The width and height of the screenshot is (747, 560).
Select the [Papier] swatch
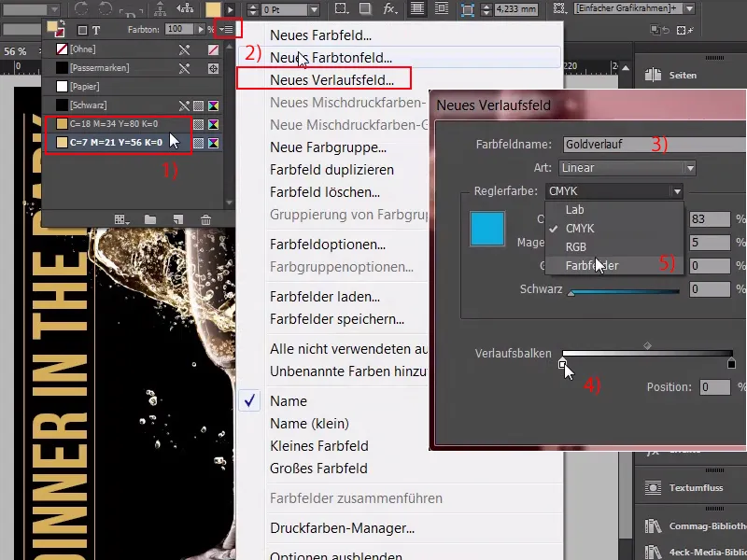[x=133, y=87]
